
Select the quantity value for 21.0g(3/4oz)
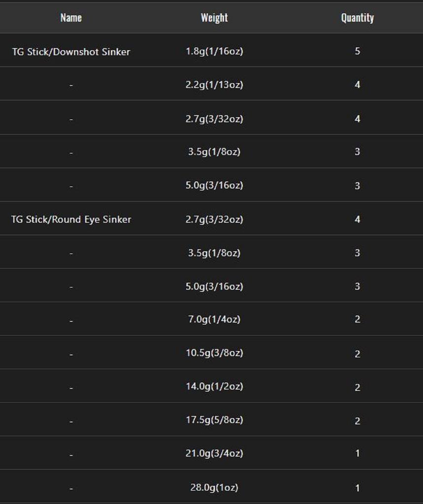[x=357, y=453]
